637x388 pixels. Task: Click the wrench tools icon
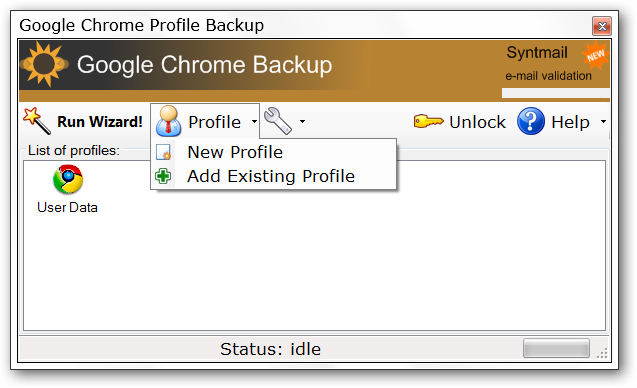(x=278, y=121)
